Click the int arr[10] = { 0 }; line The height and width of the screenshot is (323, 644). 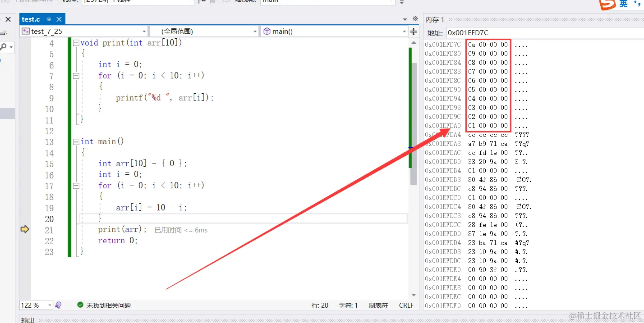tap(143, 164)
